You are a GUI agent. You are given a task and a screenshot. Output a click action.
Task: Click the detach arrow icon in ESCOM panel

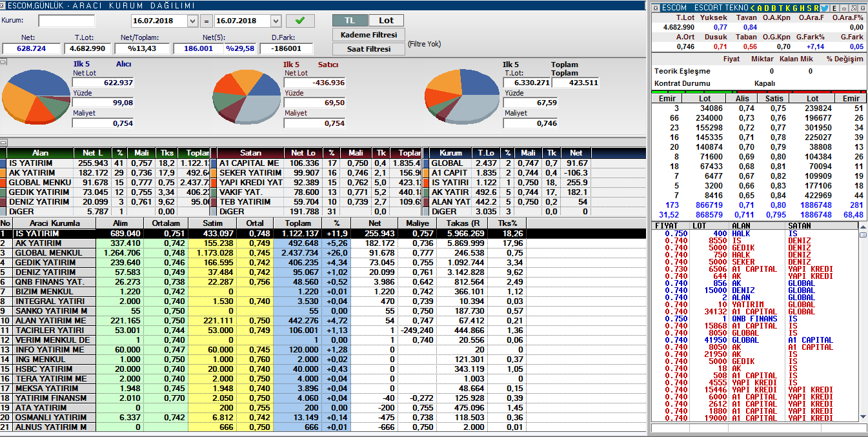(x=854, y=8)
